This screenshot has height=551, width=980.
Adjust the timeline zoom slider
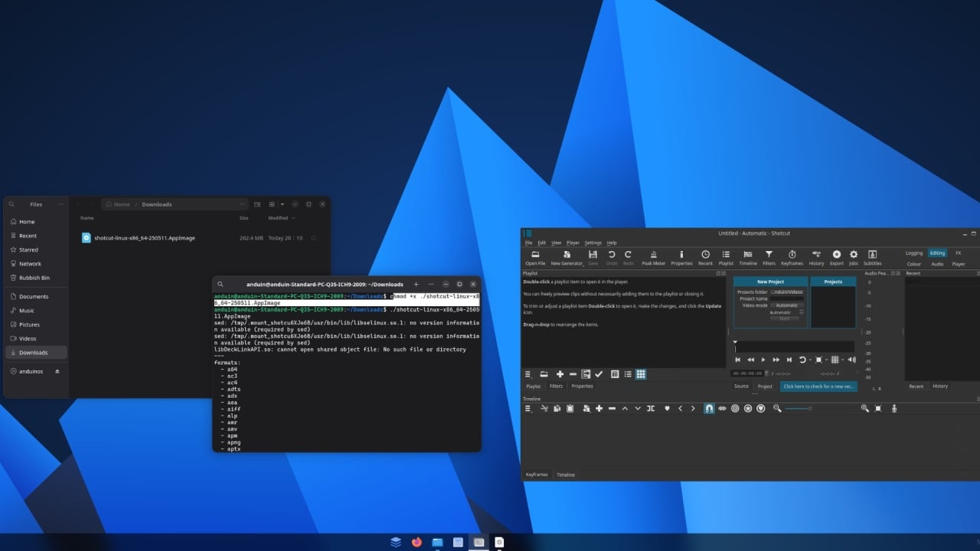[799, 409]
